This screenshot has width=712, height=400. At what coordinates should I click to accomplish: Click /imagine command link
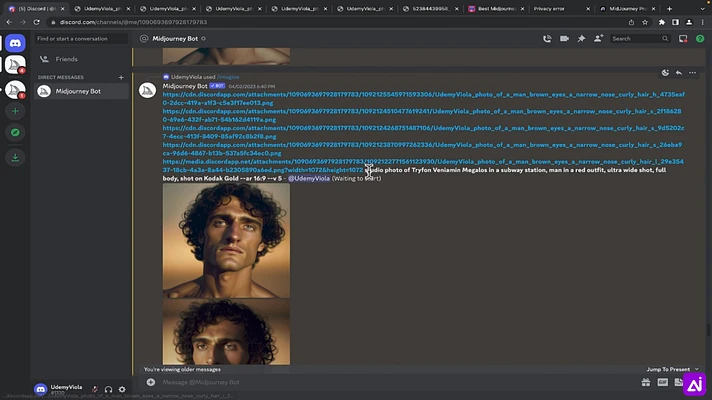pyautogui.click(x=228, y=77)
